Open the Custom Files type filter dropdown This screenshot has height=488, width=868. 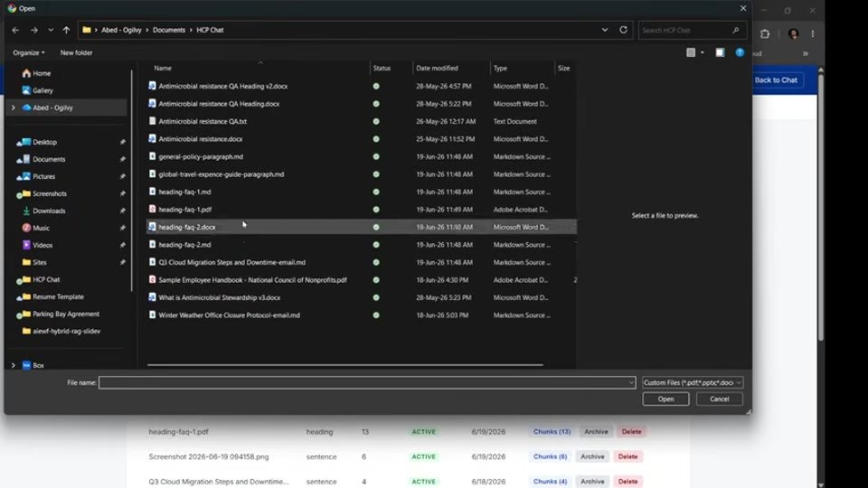coord(693,382)
